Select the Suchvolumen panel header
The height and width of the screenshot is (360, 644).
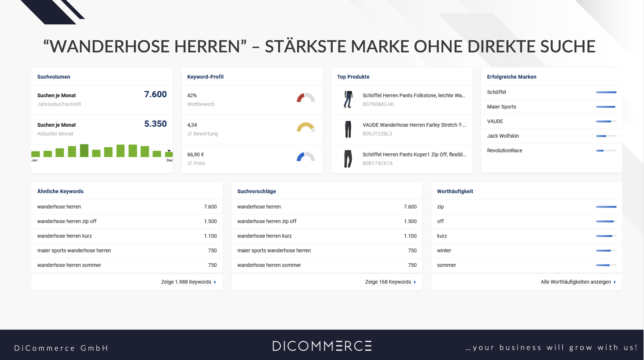[x=54, y=77]
